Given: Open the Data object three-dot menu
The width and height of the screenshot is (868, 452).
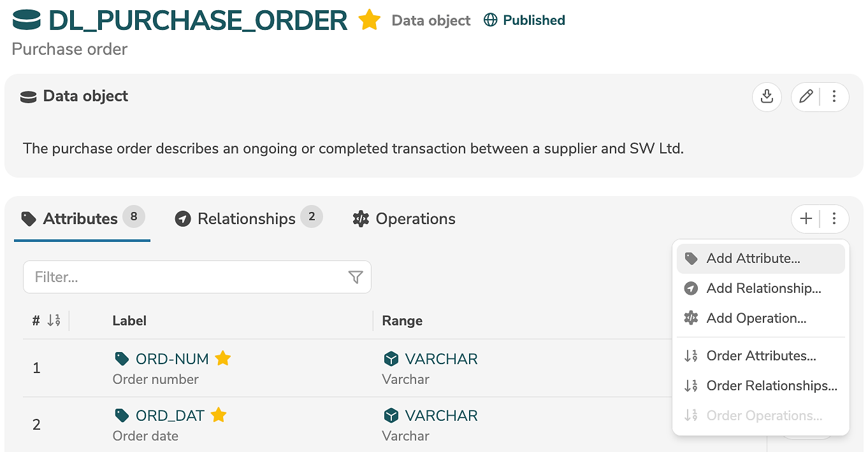Looking at the screenshot, I should coord(834,97).
